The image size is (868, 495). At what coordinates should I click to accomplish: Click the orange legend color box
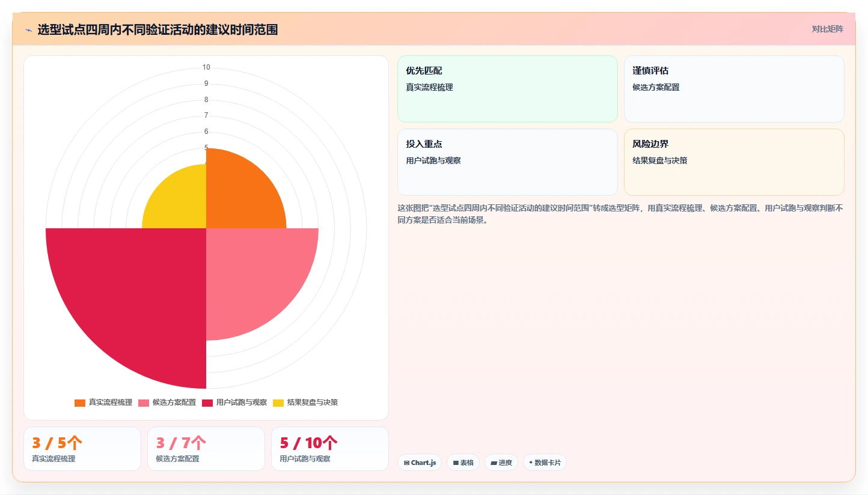80,402
